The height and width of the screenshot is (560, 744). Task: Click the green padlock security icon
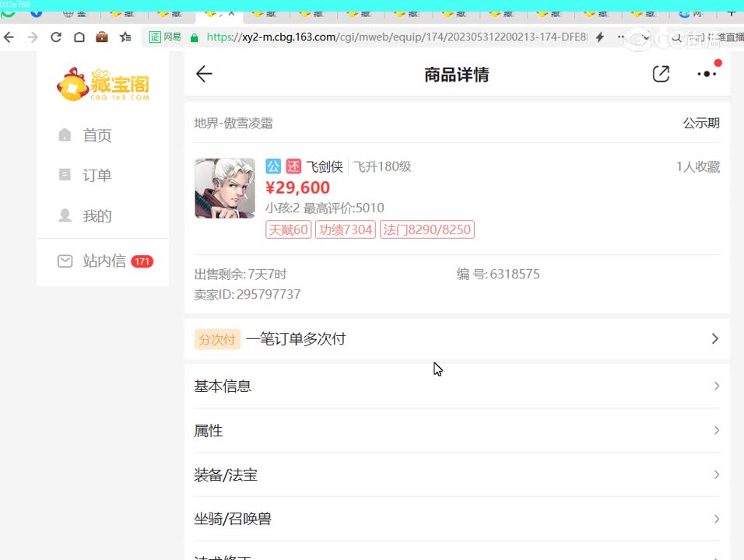point(194,37)
